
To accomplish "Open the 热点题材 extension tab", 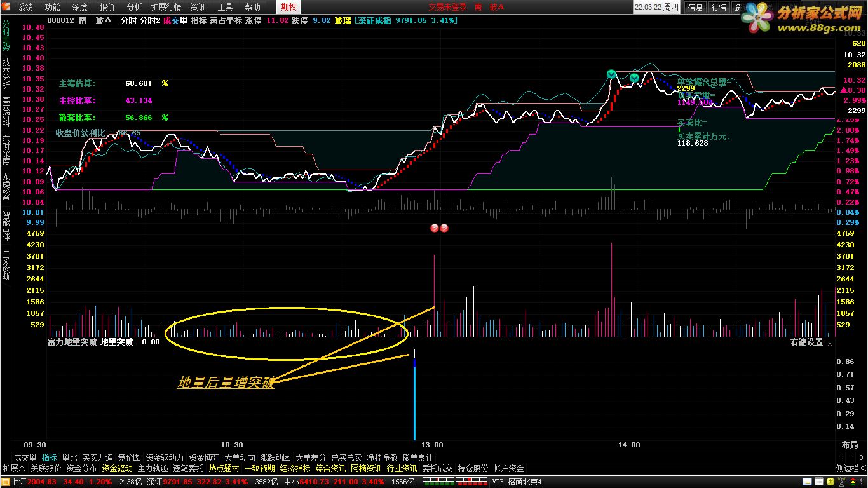I will 224,468.
